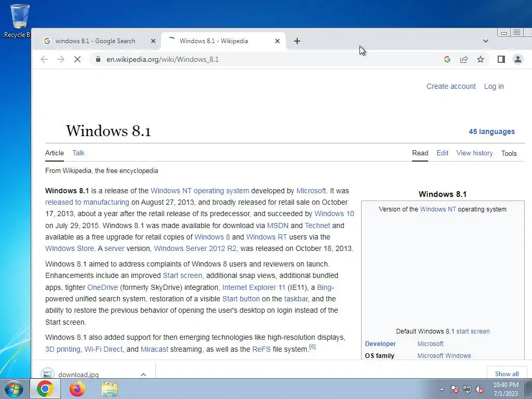The height and width of the screenshot is (399, 532).
Task: Click the Developer Microsoft infobox link
Action: (430, 344)
